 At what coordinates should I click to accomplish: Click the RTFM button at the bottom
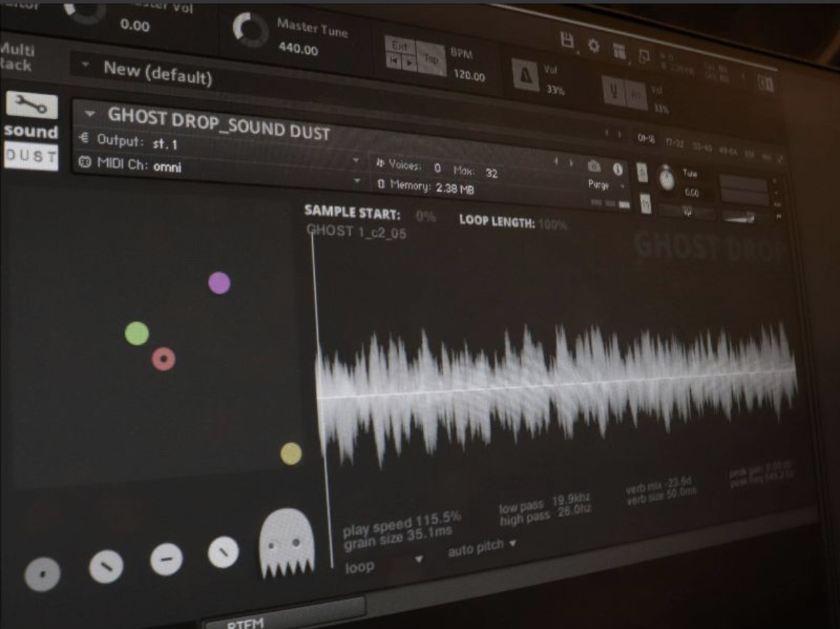pos(283,615)
